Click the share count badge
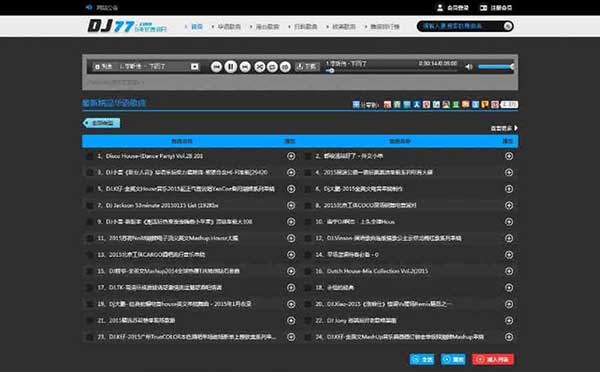600x372 pixels. click(509, 104)
